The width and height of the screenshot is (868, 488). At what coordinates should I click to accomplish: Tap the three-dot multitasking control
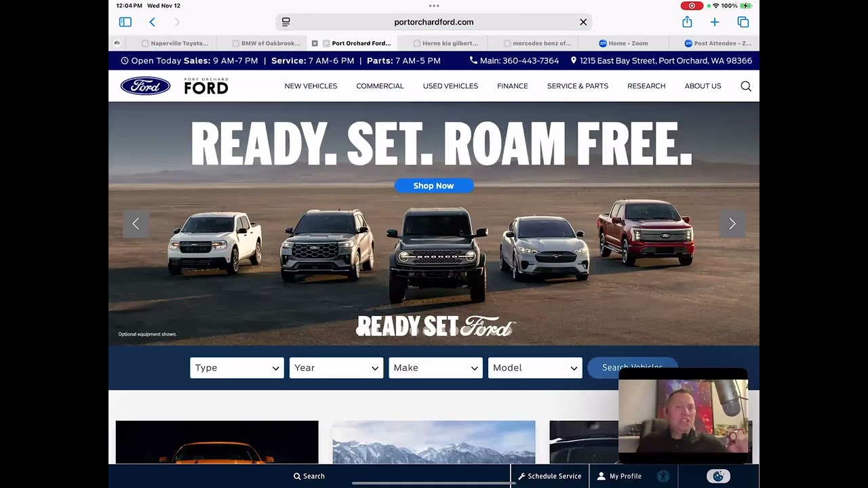434,5
